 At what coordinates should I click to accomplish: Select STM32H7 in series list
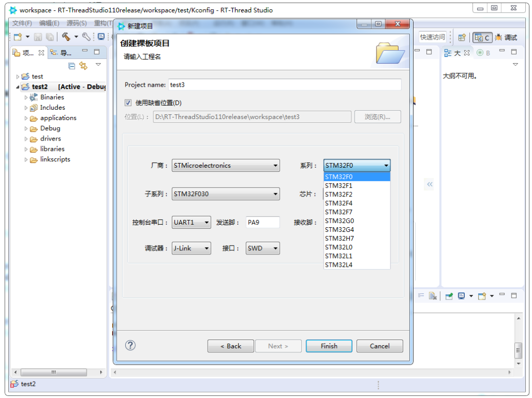pyautogui.click(x=357, y=238)
